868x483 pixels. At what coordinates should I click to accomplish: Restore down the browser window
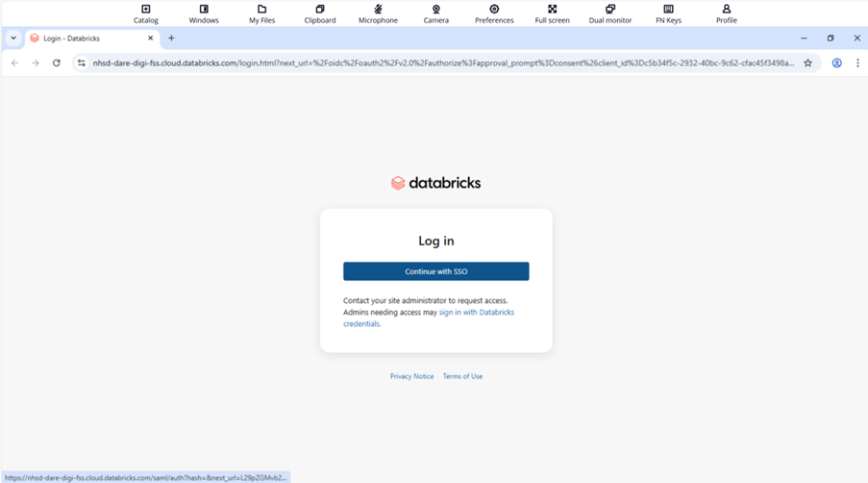point(831,38)
